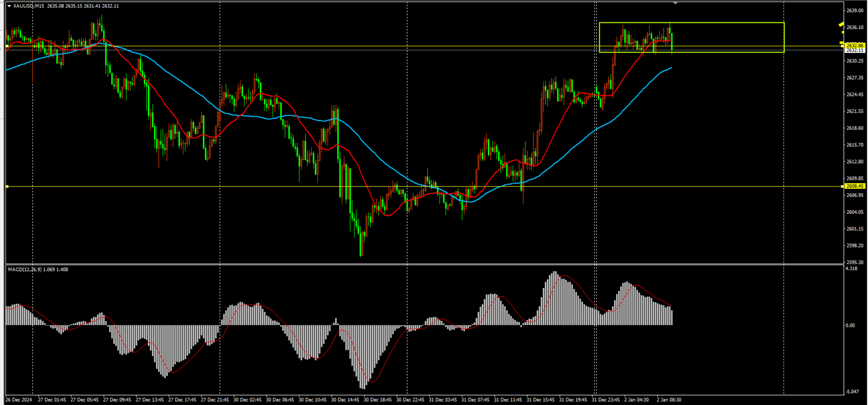Screen dimensions: 868x405
Task: Click the 31 Dec 19:45 time label
Action: (573, 400)
